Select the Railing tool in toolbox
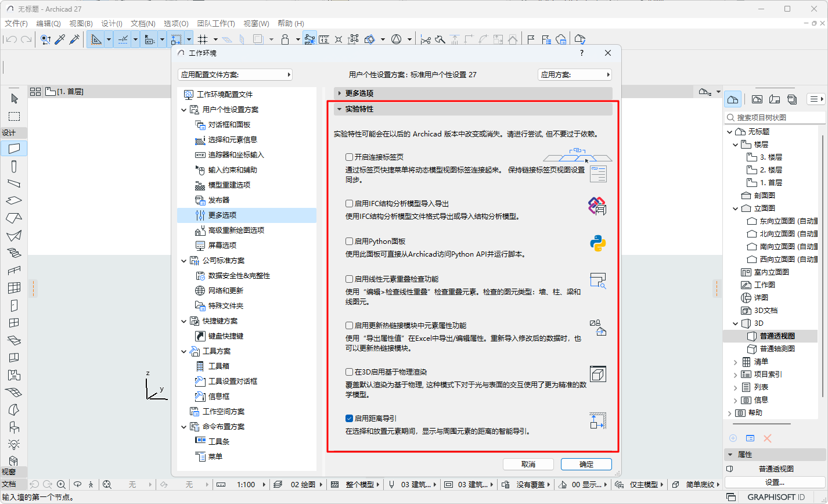 click(15, 271)
